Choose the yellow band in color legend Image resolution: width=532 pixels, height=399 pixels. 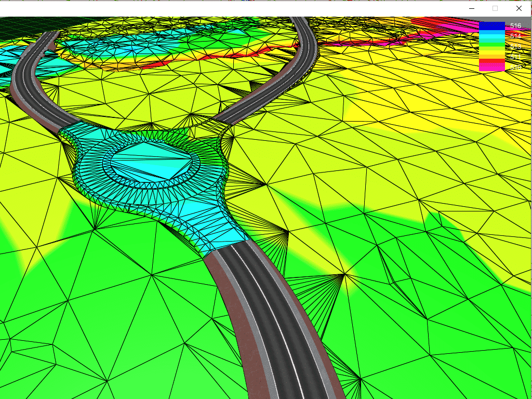coord(491,52)
